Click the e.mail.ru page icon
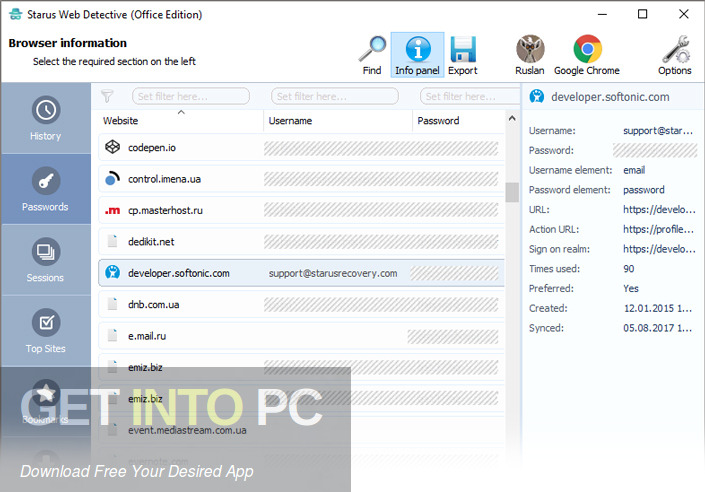Viewport: 705px width, 492px height. coord(112,335)
